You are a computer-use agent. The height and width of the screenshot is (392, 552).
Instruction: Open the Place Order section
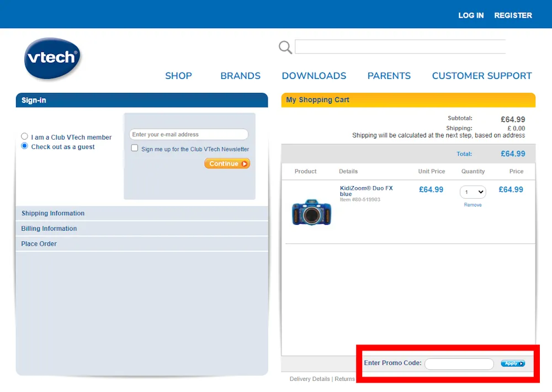point(39,243)
